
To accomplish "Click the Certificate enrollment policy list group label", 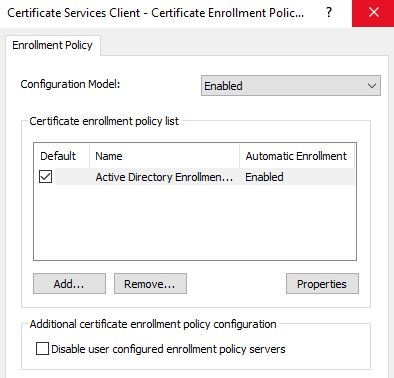I will [x=104, y=121].
